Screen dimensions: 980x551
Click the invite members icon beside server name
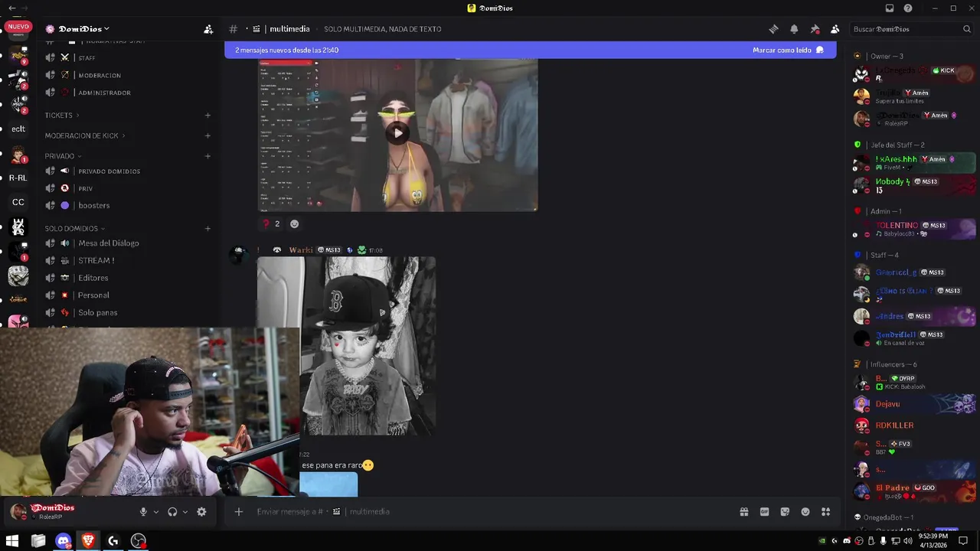click(x=208, y=29)
